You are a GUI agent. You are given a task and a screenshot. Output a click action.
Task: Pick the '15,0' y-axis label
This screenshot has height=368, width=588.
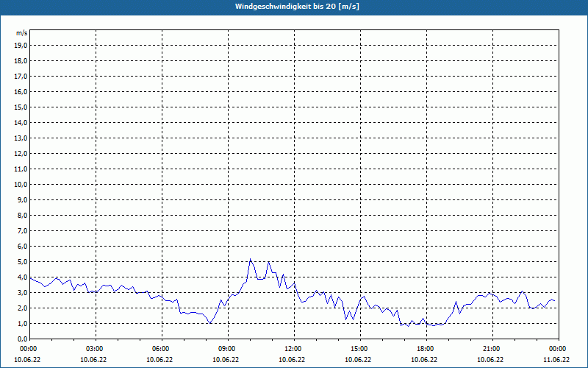[21, 107]
